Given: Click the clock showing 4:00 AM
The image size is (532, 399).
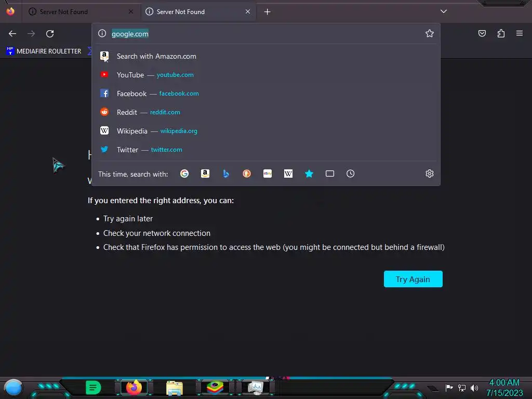Looking at the screenshot, I should [x=504, y=382].
